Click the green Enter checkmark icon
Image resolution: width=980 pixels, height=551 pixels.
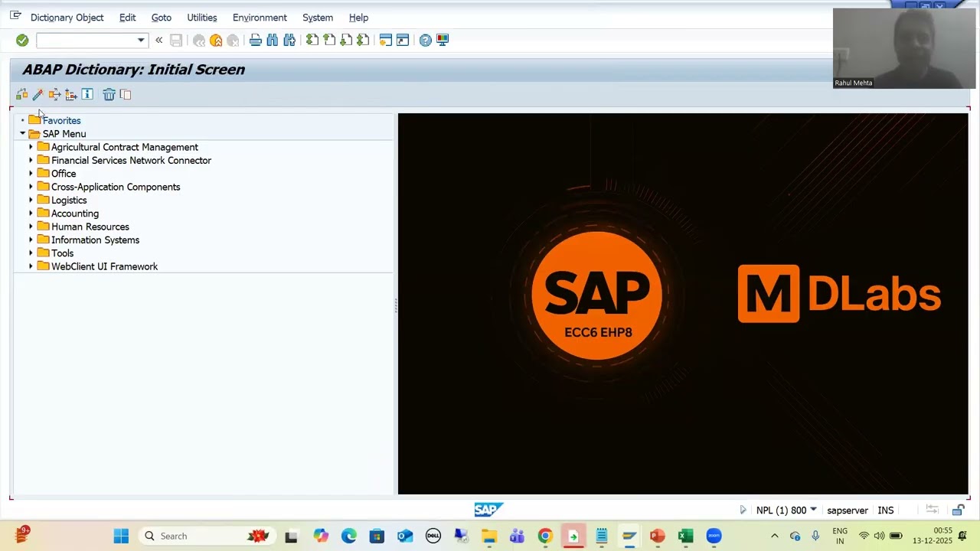[x=22, y=40]
